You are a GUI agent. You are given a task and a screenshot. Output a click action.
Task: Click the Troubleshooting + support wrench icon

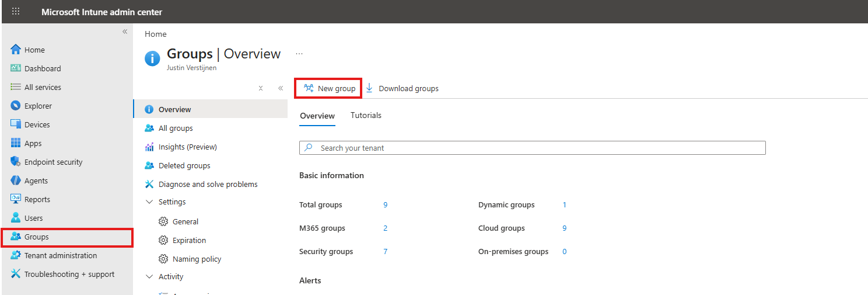pos(16,274)
